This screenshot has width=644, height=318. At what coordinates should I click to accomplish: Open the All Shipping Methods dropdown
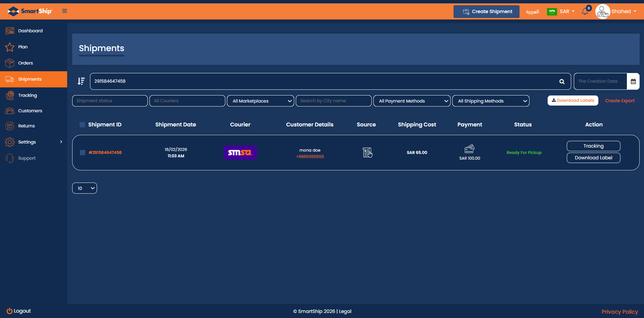pos(491,101)
